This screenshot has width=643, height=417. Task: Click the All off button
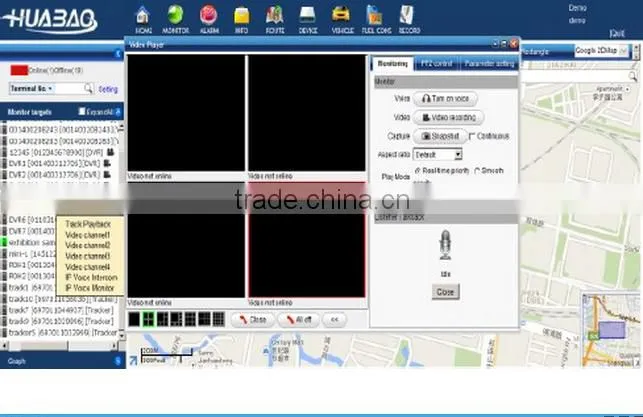click(x=299, y=319)
